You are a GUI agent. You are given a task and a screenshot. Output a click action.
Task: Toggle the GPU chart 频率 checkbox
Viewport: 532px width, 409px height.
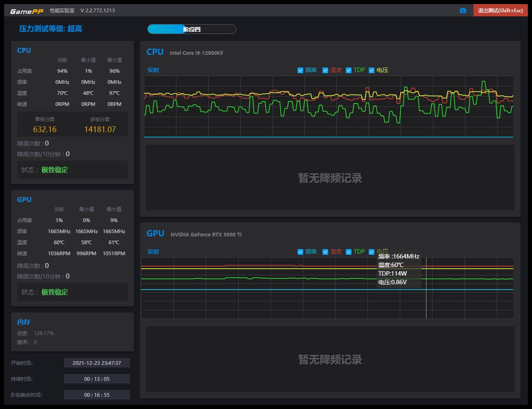click(x=300, y=252)
